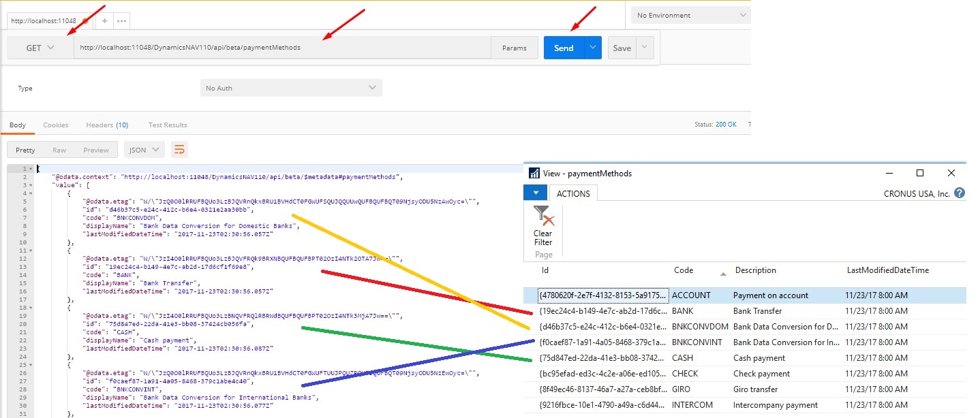Screen dimensions: 980x418
Task: Save the request
Action: (622, 48)
